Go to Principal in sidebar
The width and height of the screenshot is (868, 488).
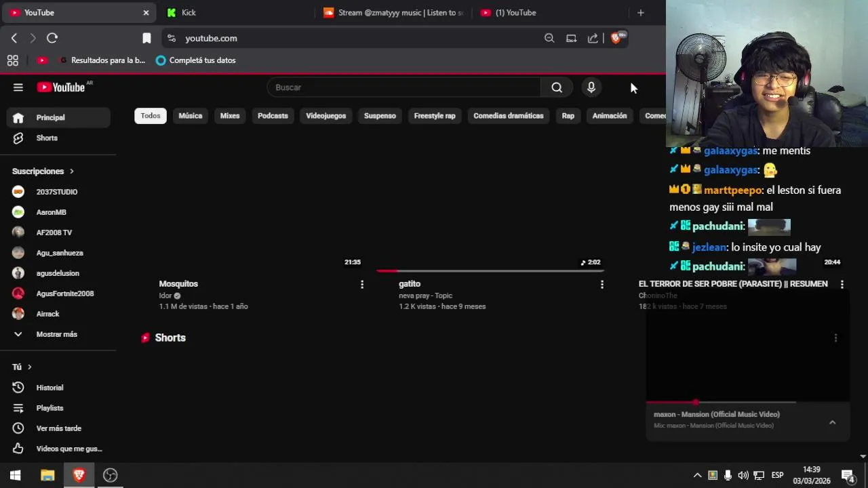point(58,118)
